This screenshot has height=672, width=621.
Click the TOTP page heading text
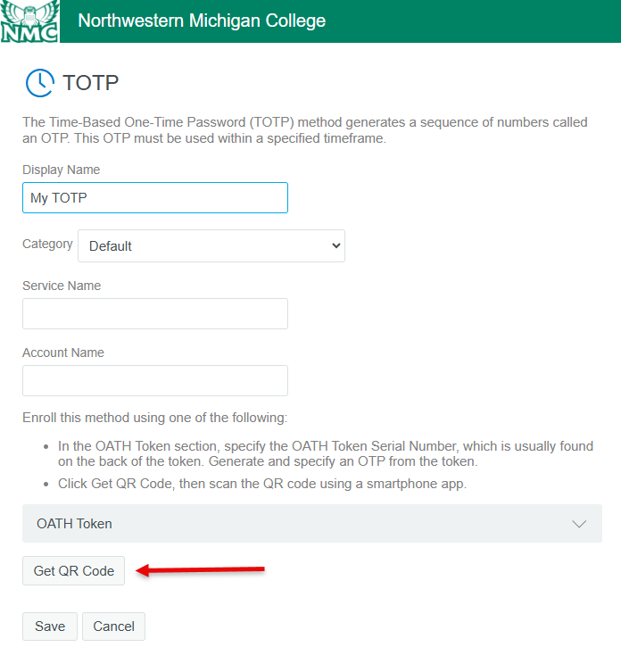pos(91,83)
